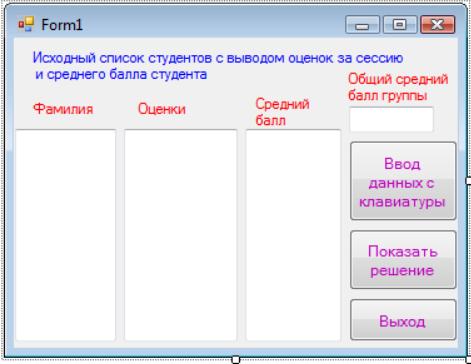This screenshot has width=471, height=364.
Task: Select the list box under 'Фамилия'
Action: pos(66,235)
